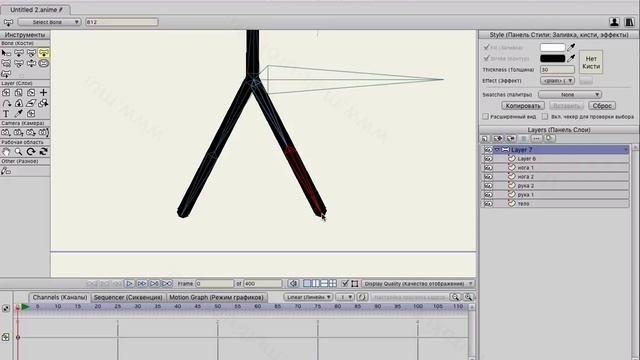Click the audio mute speaker button
640x360 pixels.
(x=293, y=283)
